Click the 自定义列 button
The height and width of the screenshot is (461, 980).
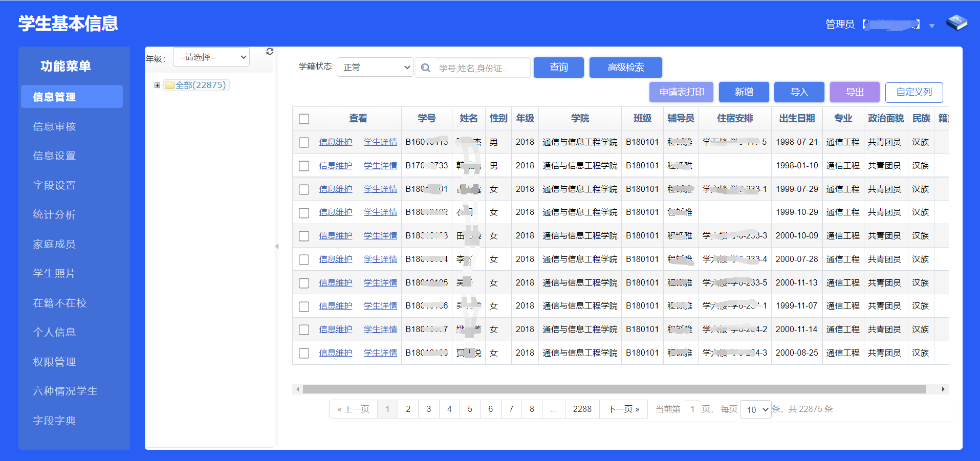[914, 92]
